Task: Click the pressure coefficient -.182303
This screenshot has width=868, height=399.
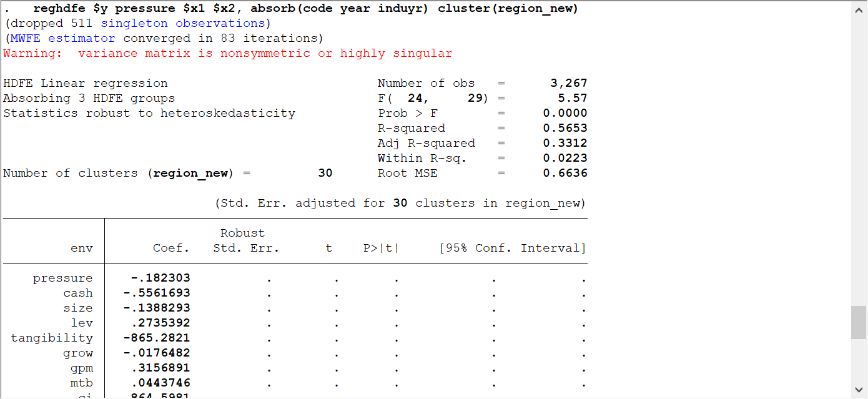Action: [160, 278]
